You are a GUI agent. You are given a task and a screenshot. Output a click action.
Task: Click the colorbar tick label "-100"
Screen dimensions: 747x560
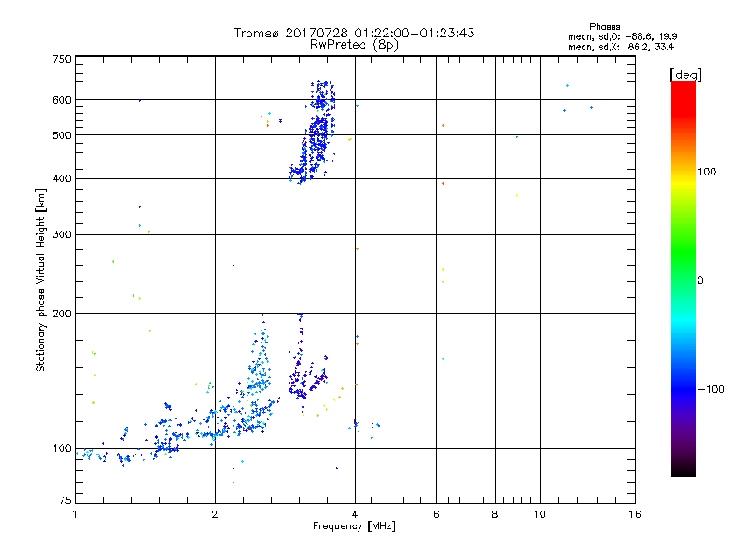coord(712,389)
